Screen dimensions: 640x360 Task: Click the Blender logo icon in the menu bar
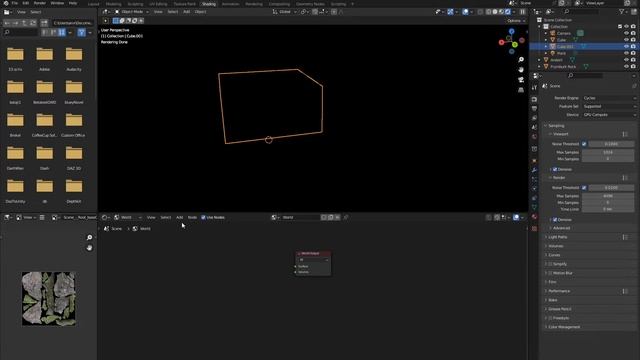click(x=6, y=3)
